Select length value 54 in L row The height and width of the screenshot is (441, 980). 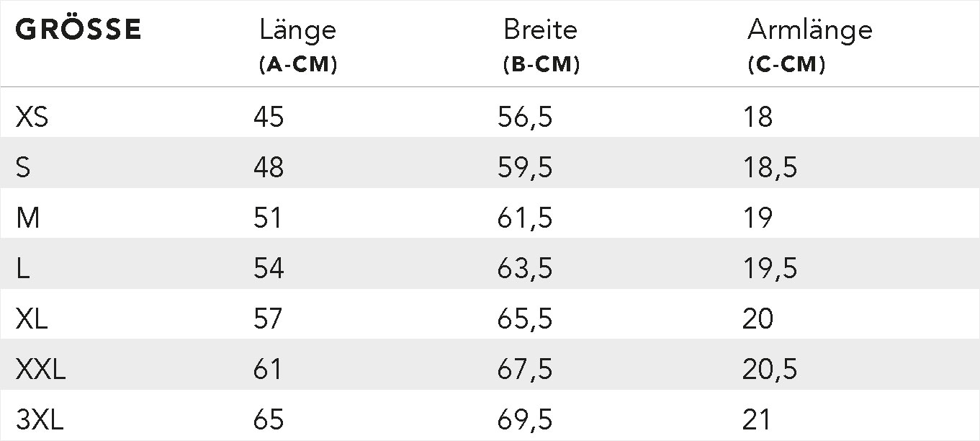(269, 268)
